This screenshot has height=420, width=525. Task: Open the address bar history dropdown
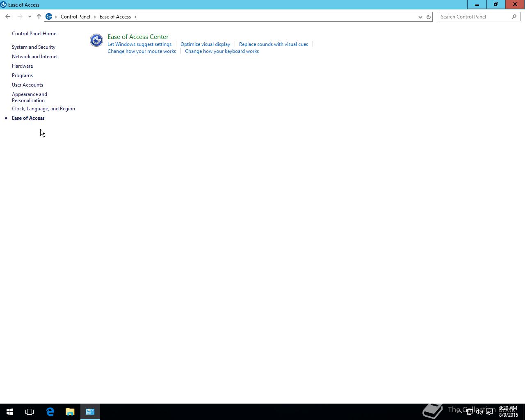(420, 17)
